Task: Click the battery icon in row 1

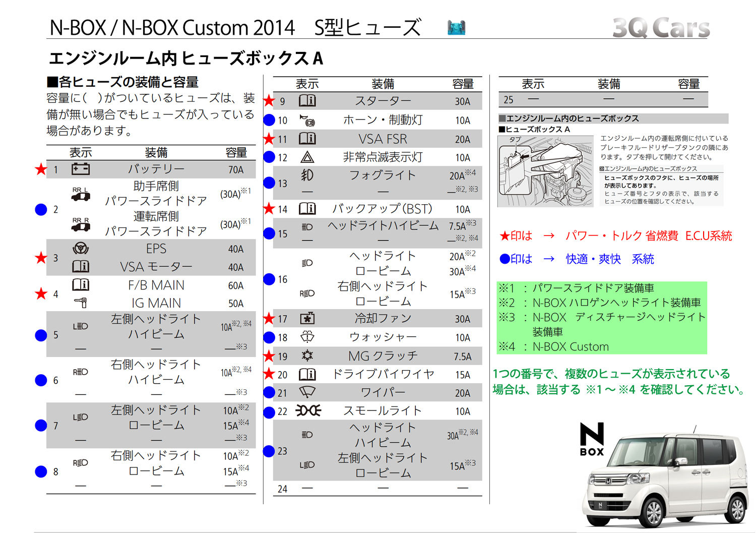Action: pos(81,169)
